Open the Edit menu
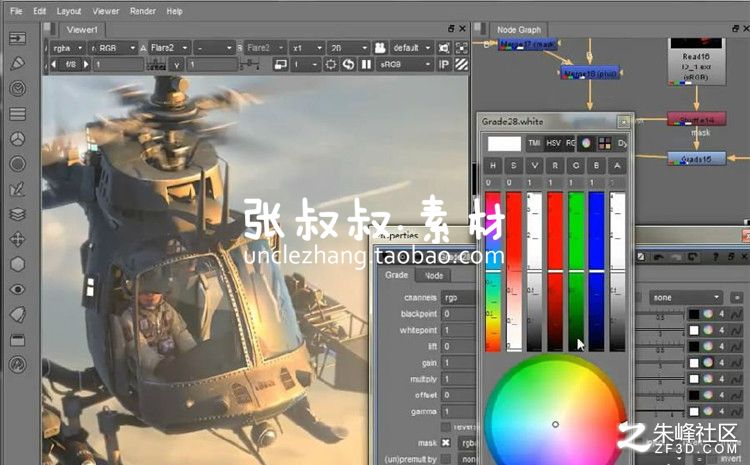Screen dimensions: 750x465 point(40,11)
